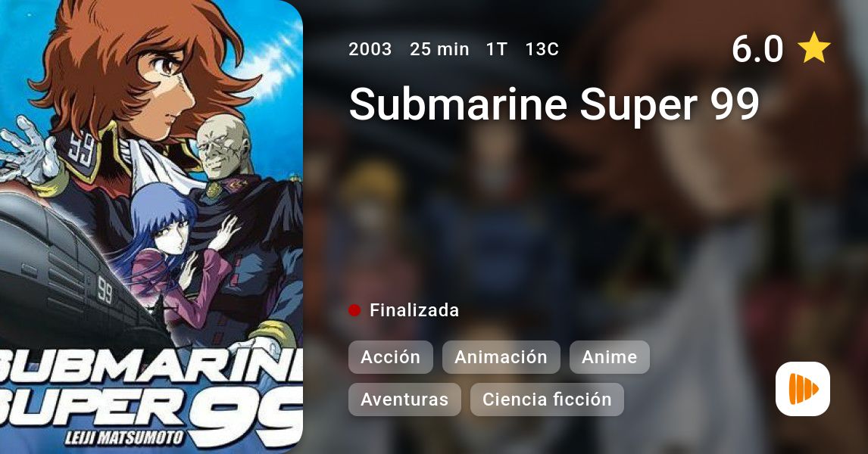Open the Submarine Super 99 poster

pos(151,227)
